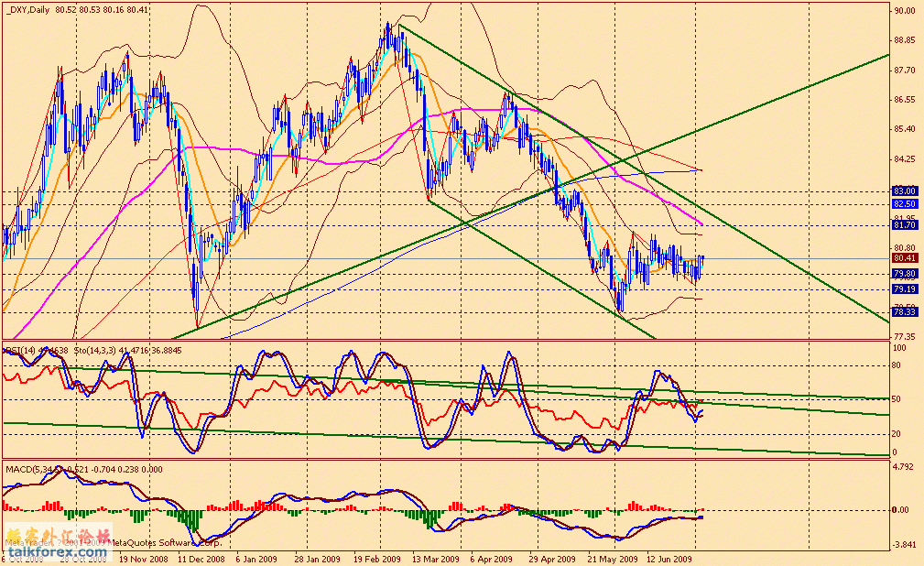Select the 80 level on oscillator scale

pyautogui.click(x=897, y=365)
